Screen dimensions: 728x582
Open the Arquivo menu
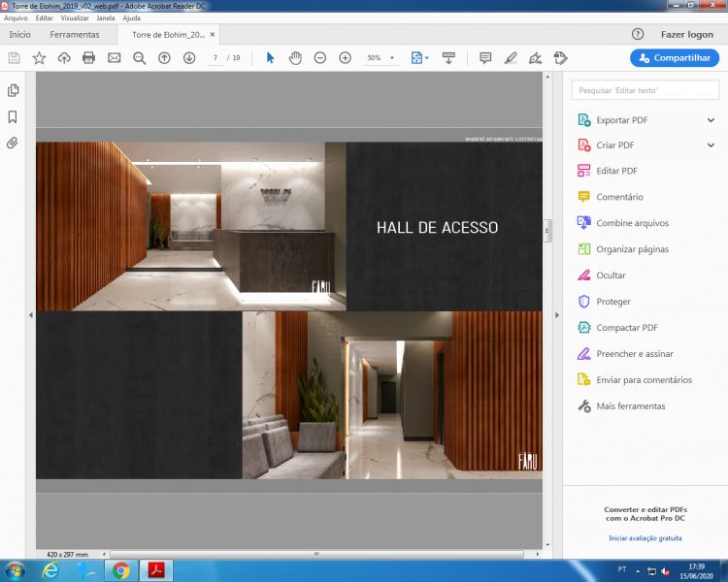tap(16, 18)
